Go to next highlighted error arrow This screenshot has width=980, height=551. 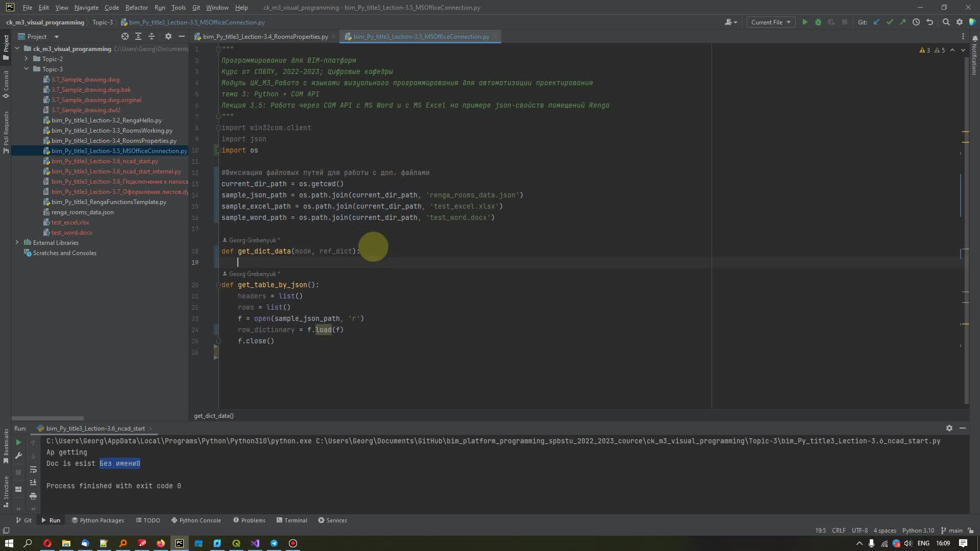coord(963,50)
